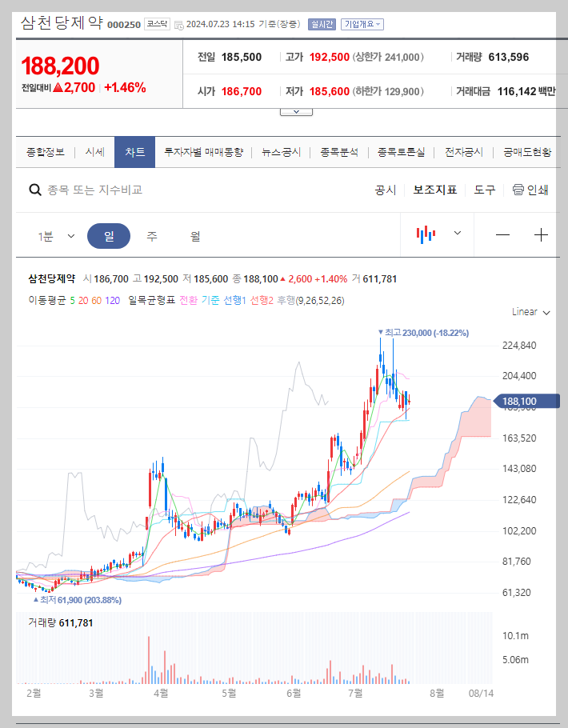
Task: Open the 보조지표 indicators menu
Action: 435,190
